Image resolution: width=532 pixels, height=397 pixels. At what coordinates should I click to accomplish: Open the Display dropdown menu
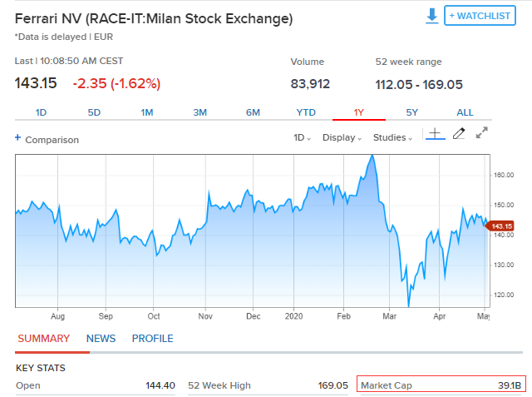pos(341,138)
